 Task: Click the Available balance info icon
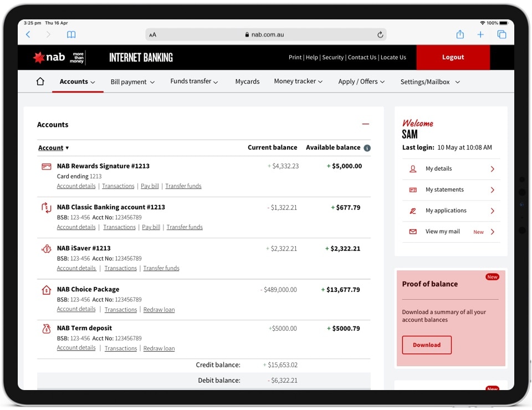367,148
